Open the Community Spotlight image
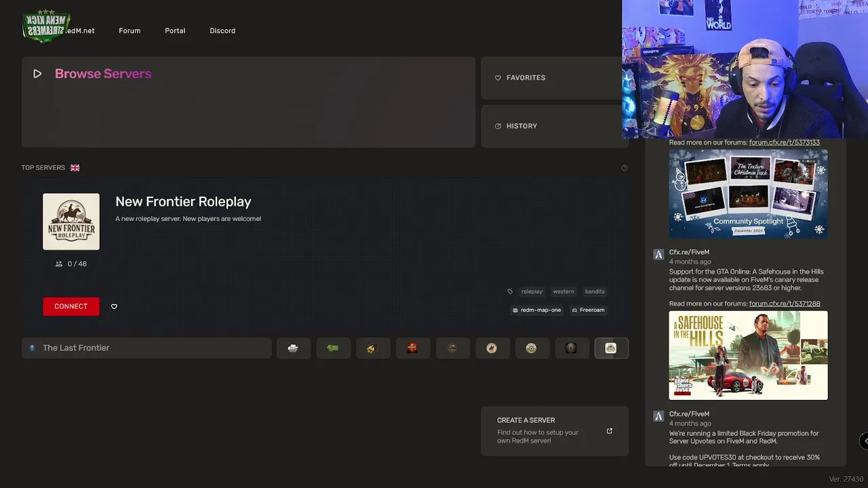The width and height of the screenshot is (868, 488). pyautogui.click(x=748, y=193)
